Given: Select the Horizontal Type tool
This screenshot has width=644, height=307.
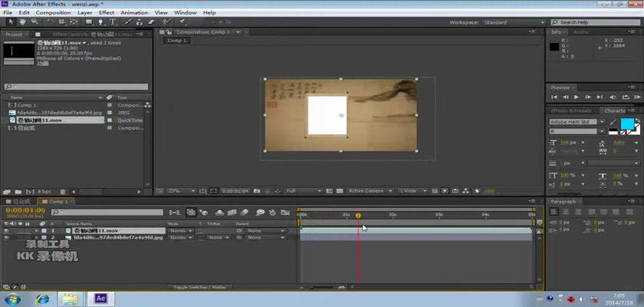Looking at the screenshot, I should pos(113,21).
